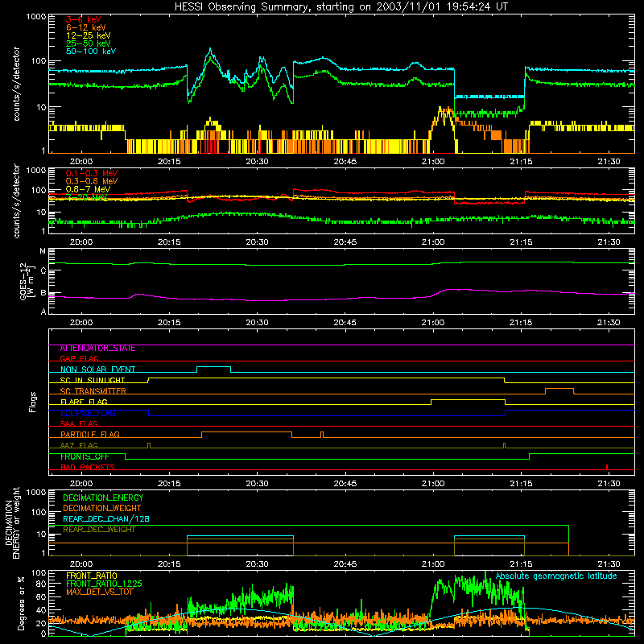
Task: Click the FRONT_RATIO_1225 legend label
Action: click(x=104, y=584)
